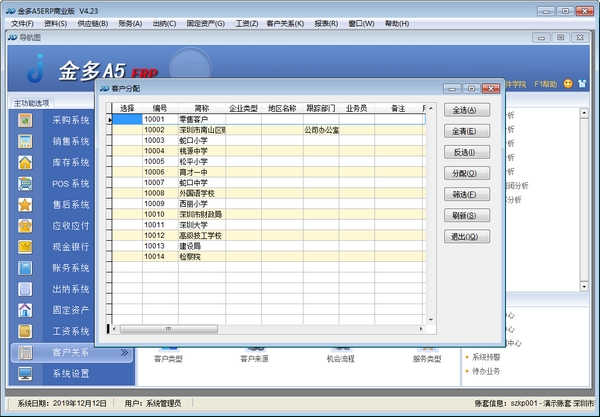Click the 全选(A) button
600x417 pixels.
click(467, 110)
